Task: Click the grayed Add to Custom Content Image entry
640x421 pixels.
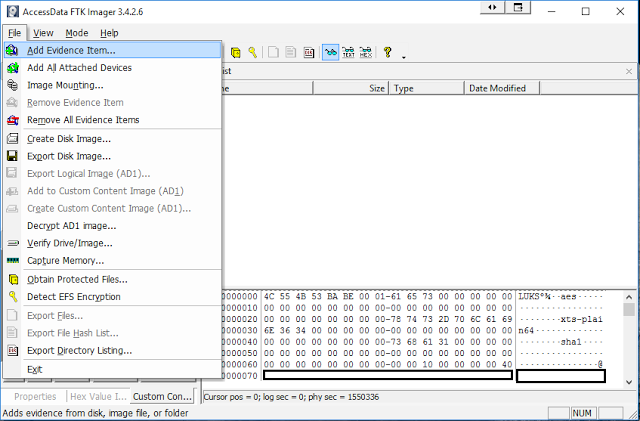Action: click(113, 191)
